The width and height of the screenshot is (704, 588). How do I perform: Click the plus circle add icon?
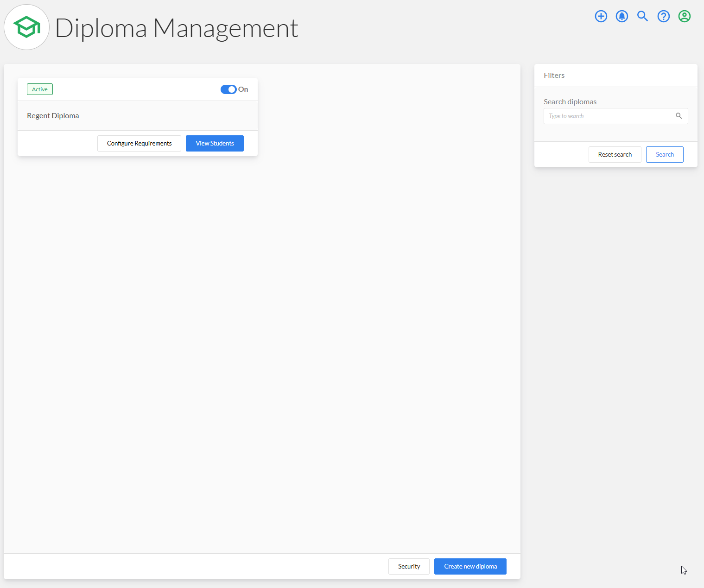[601, 16]
